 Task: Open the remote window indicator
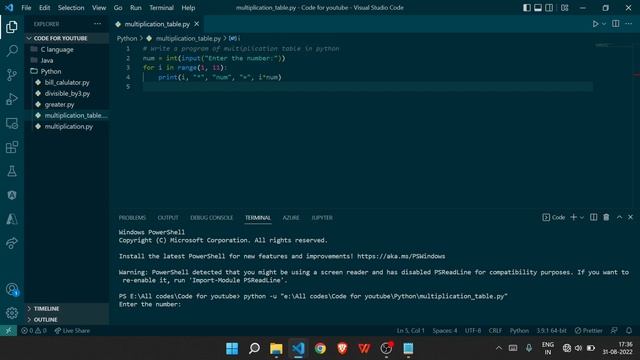point(9,331)
